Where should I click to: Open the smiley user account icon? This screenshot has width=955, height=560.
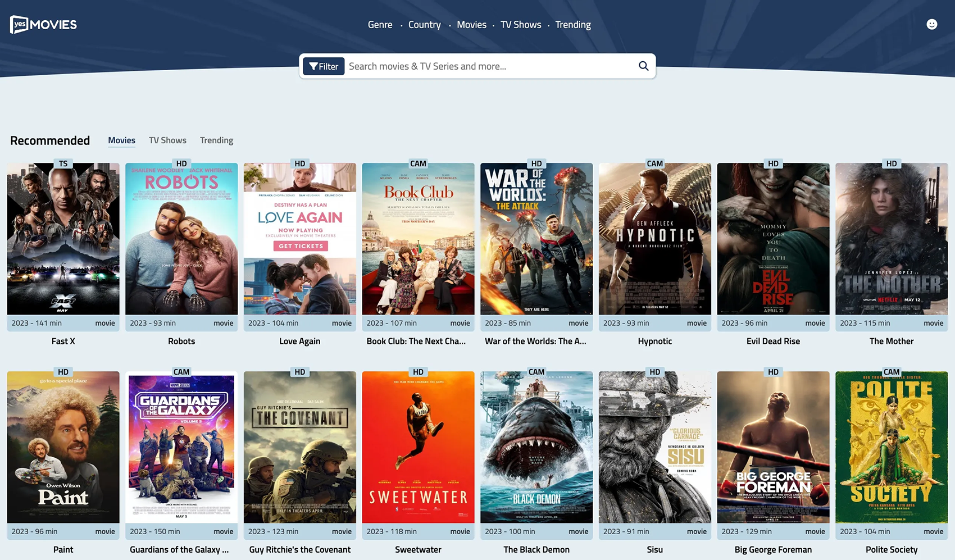tap(931, 24)
